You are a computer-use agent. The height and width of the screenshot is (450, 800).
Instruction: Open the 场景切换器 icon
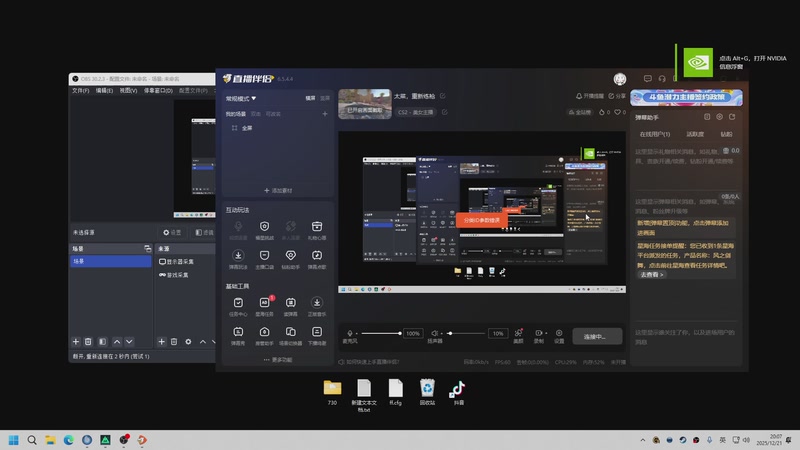coord(290,332)
